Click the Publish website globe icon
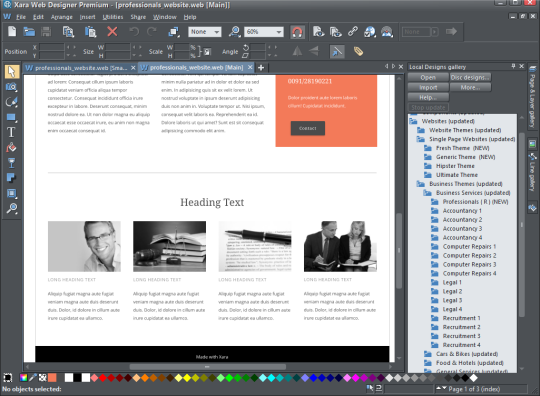 click(370, 32)
